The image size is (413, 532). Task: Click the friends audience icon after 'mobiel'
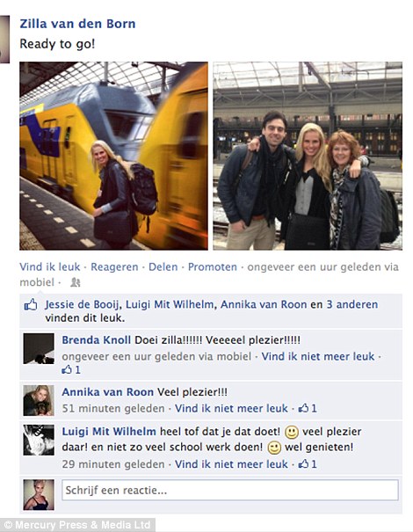click(75, 282)
